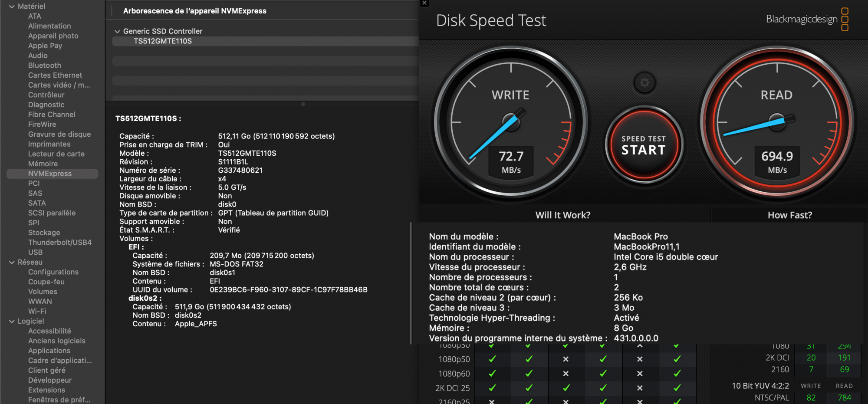Open Appareil photo section
This screenshot has width=868, height=404.
coord(53,36)
